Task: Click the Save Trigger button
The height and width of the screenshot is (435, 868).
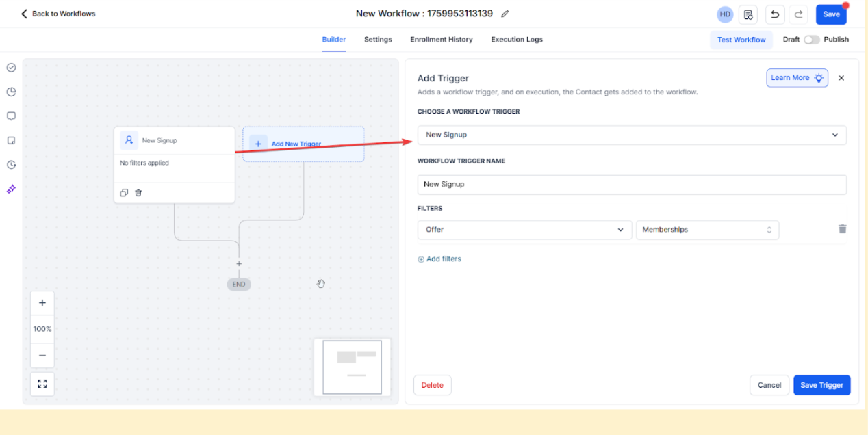Action: 821,385
